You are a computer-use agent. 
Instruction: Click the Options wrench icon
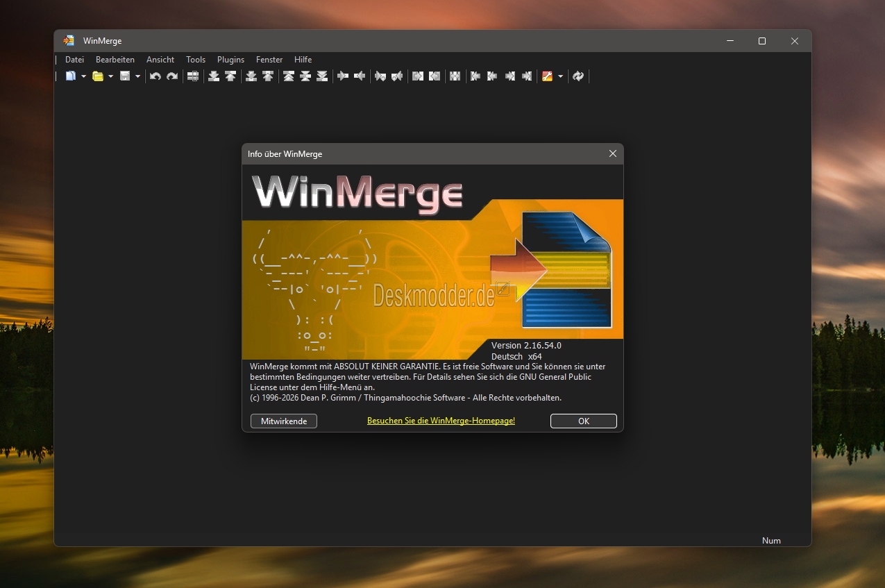point(548,76)
